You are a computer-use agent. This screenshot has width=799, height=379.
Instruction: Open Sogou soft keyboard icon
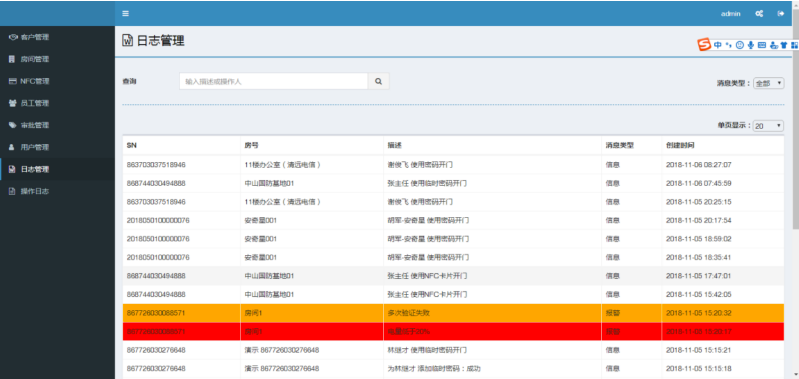click(x=762, y=45)
